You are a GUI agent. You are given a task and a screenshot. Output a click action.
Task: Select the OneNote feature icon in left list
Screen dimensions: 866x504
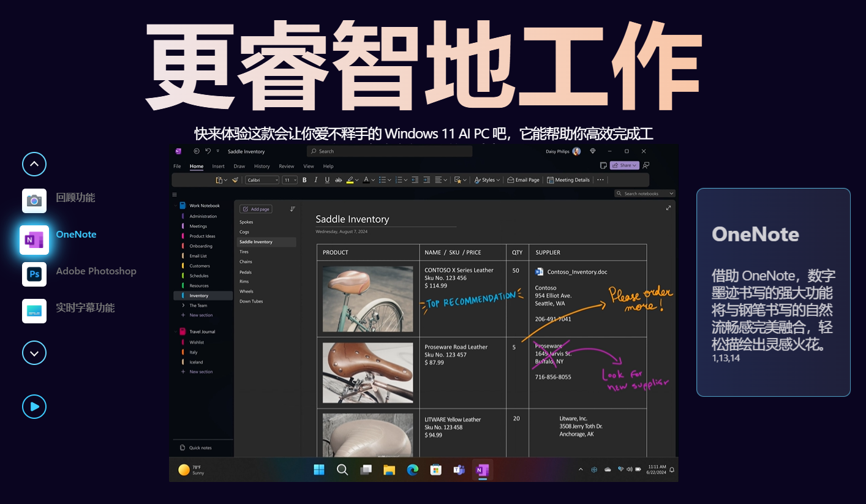(34, 240)
